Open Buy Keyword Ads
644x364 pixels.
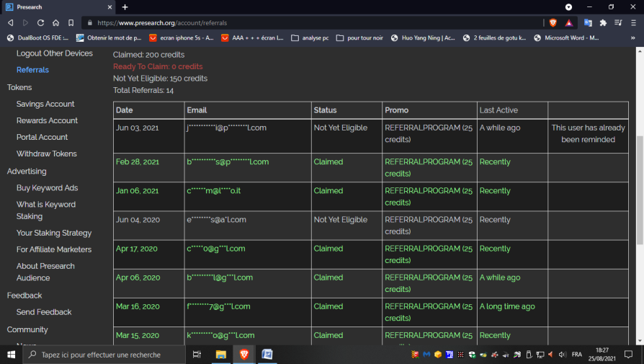48,187
